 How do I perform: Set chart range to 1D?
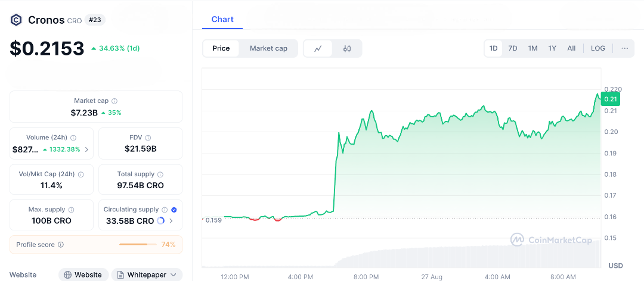click(493, 48)
